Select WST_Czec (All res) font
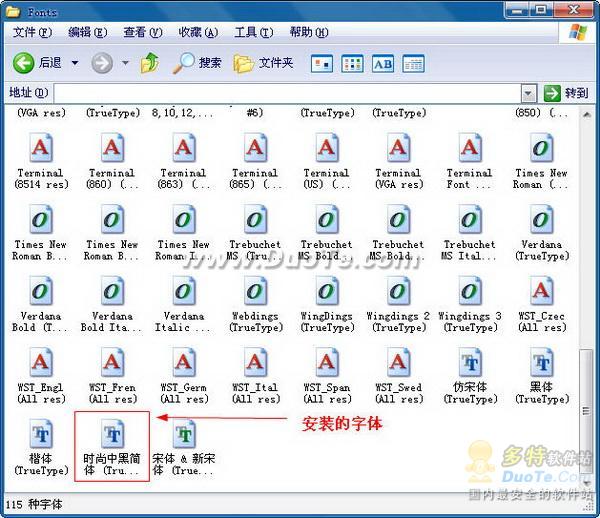 tap(541, 305)
